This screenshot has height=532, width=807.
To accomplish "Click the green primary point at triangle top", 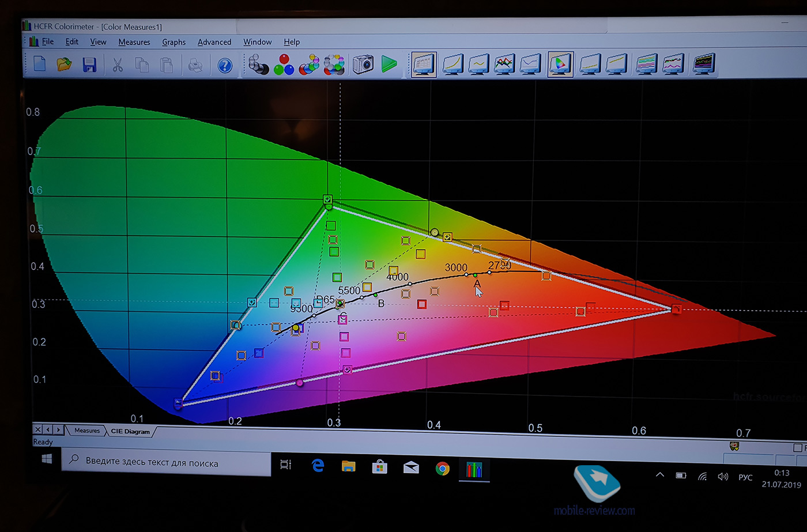I will point(327,199).
